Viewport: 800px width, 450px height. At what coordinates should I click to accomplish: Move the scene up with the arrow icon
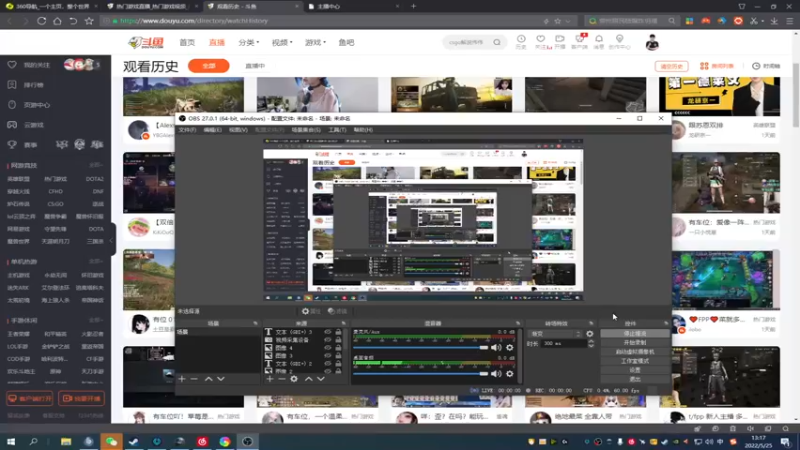pyautogui.click(x=208, y=379)
